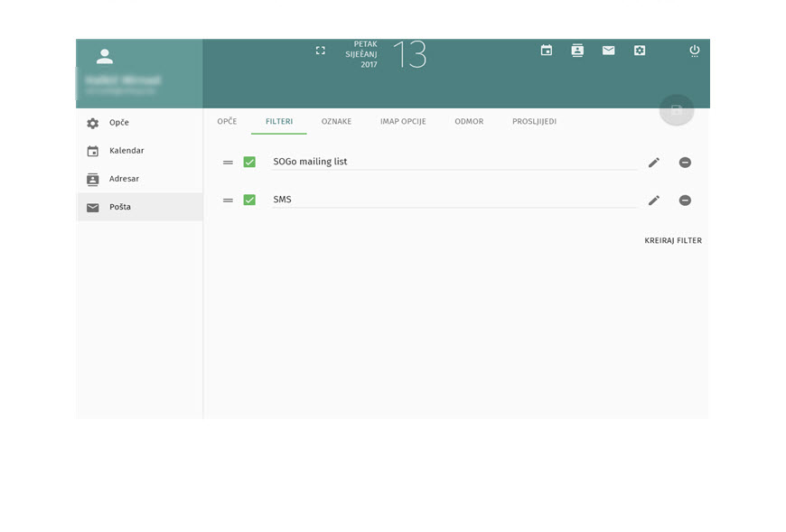Edit the SOGo mailing list filter
The width and height of the screenshot is (786, 532).
[654, 163]
